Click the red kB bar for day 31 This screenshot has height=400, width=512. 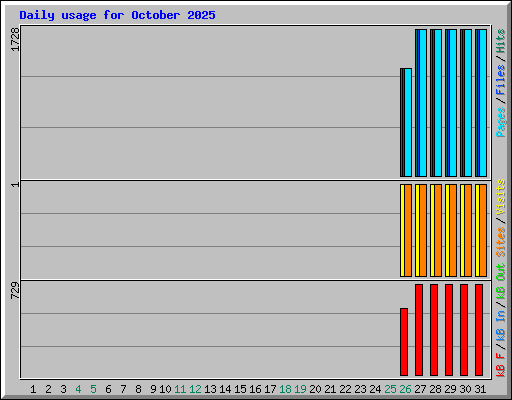click(x=479, y=330)
